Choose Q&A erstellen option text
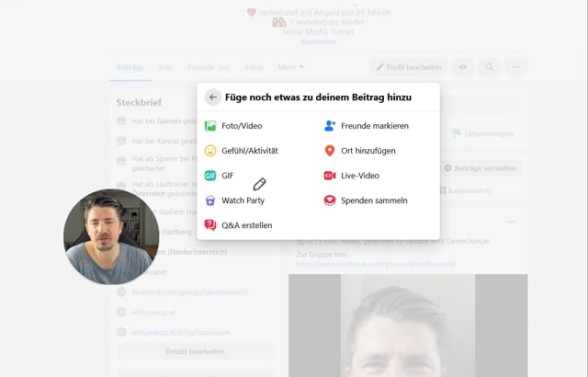 point(247,225)
